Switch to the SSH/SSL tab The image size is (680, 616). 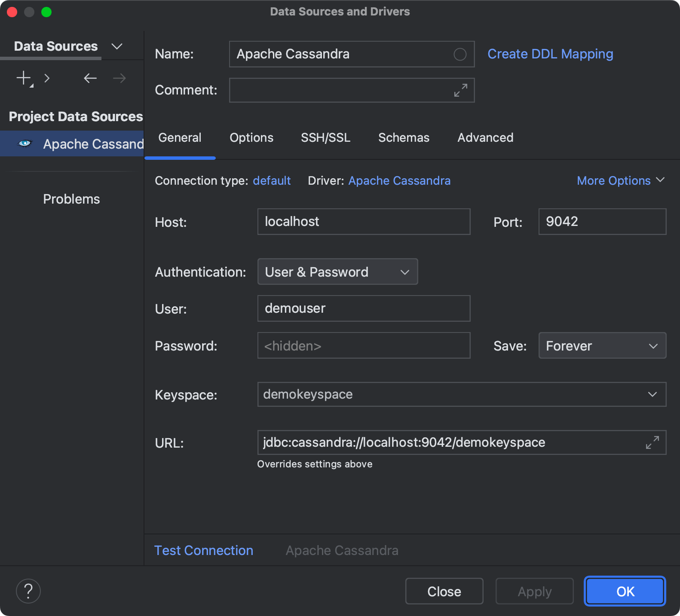pyautogui.click(x=325, y=137)
